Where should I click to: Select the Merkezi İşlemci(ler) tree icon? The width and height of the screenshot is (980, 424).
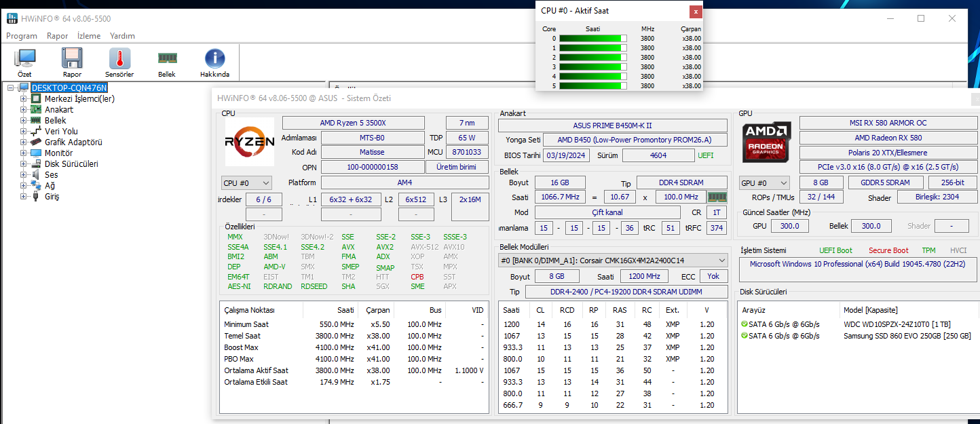[x=36, y=98]
